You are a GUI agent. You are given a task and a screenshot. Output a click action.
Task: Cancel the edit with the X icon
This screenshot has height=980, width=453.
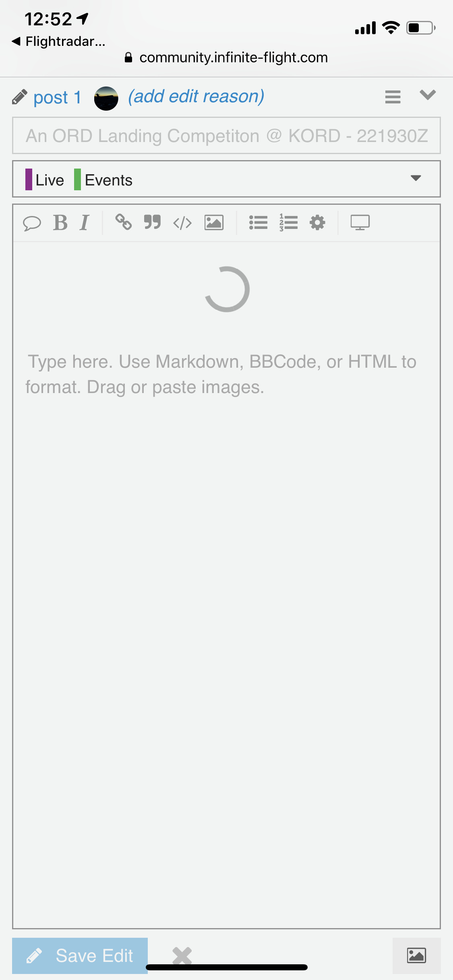point(182,956)
